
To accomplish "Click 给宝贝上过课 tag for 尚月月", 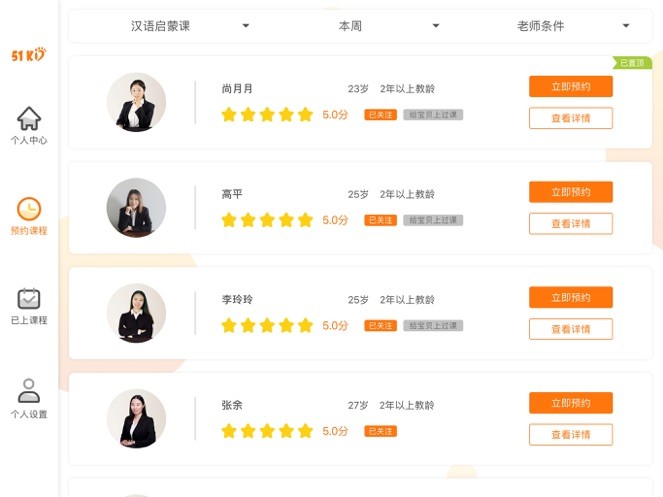I will [x=433, y=115].
